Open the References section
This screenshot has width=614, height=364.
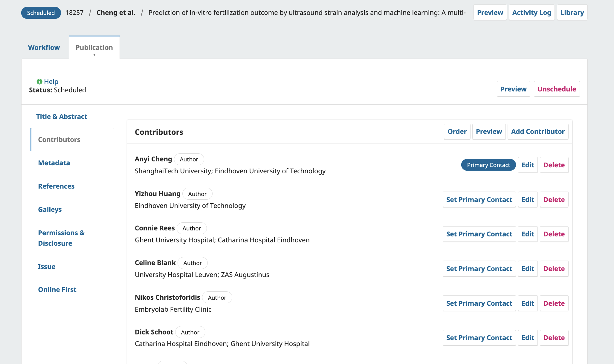56,186
